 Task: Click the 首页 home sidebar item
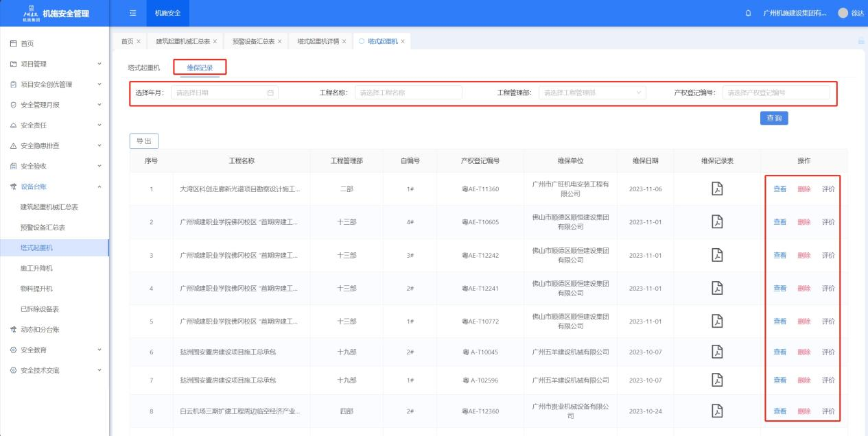click(27, 44)
